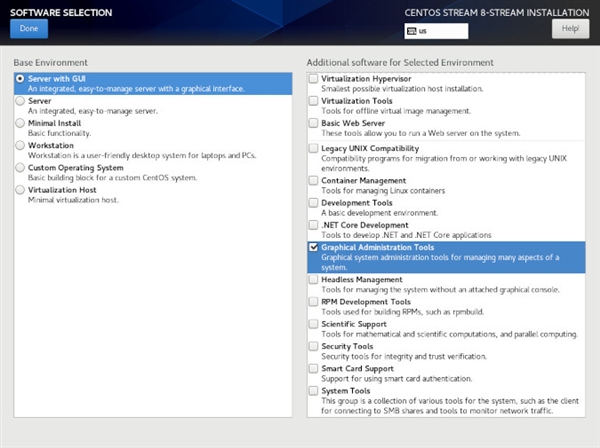Click the Help! button
The height and width of the screenshot is (448, 600).
pos(570,29)
